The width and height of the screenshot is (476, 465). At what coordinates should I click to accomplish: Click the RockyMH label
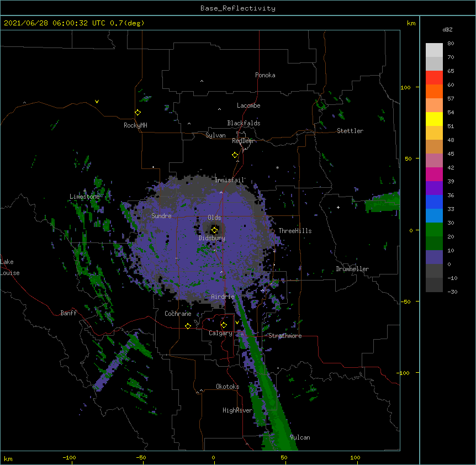click(x=135, y=125)
